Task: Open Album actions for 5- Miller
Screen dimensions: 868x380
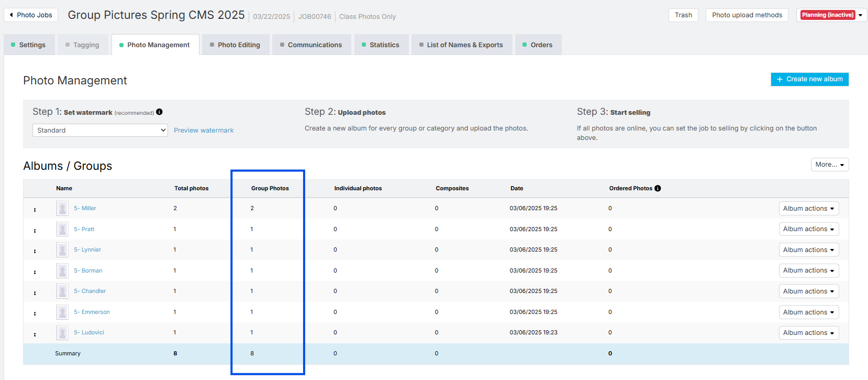Action: [x=809, y=209]
